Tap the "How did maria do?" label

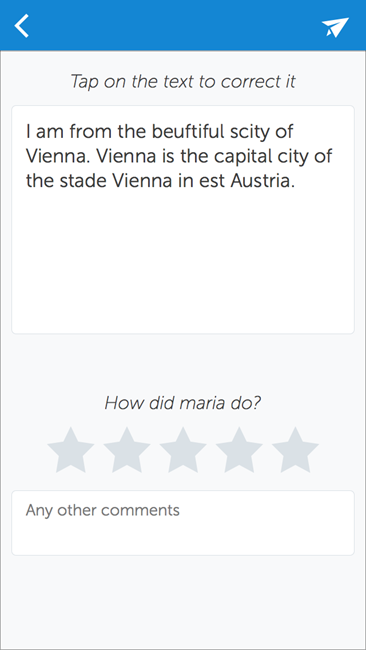183,403
